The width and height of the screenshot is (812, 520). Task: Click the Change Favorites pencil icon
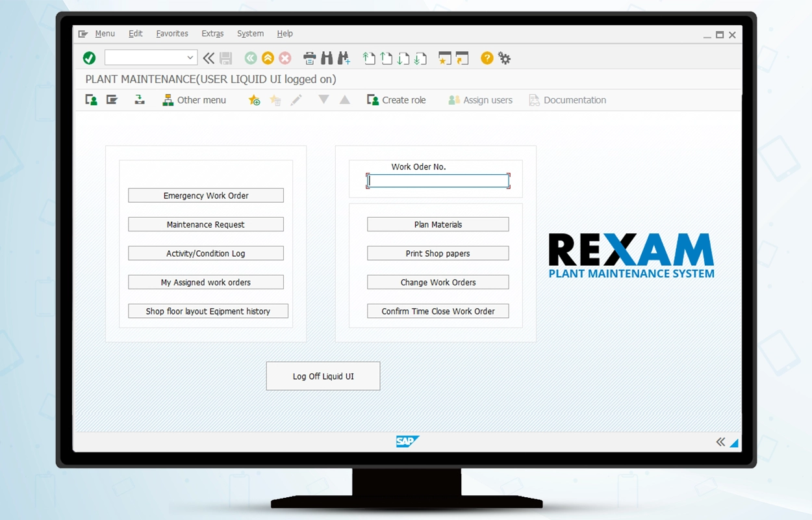click(296, 99)
